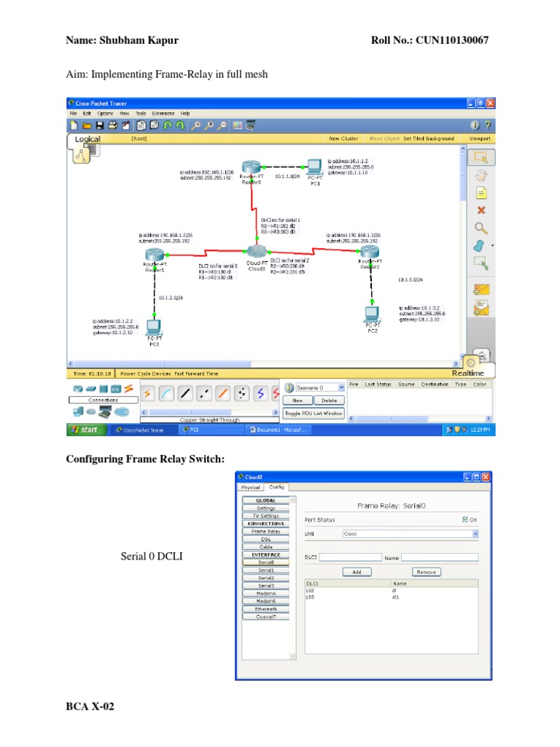
Task: Click the scenario Delete button
Action: click(x=329, y=400)
